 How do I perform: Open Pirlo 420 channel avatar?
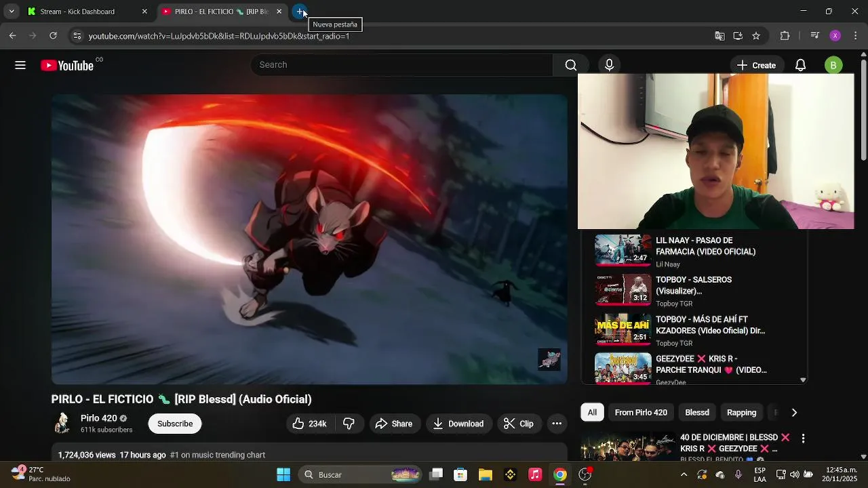(x=62, y=424)
